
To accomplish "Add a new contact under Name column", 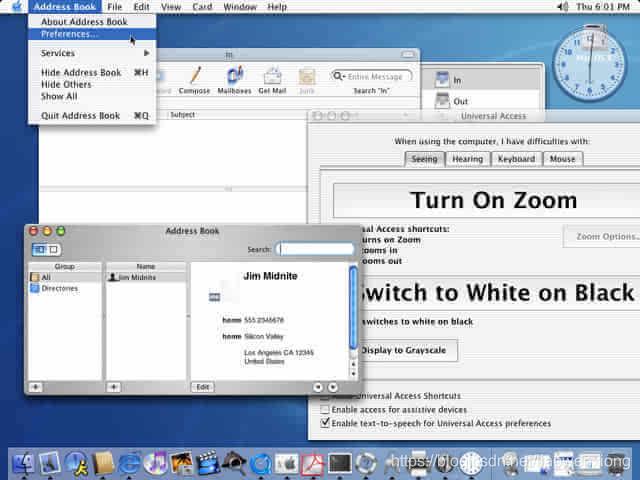I will [x=113, y=387].
